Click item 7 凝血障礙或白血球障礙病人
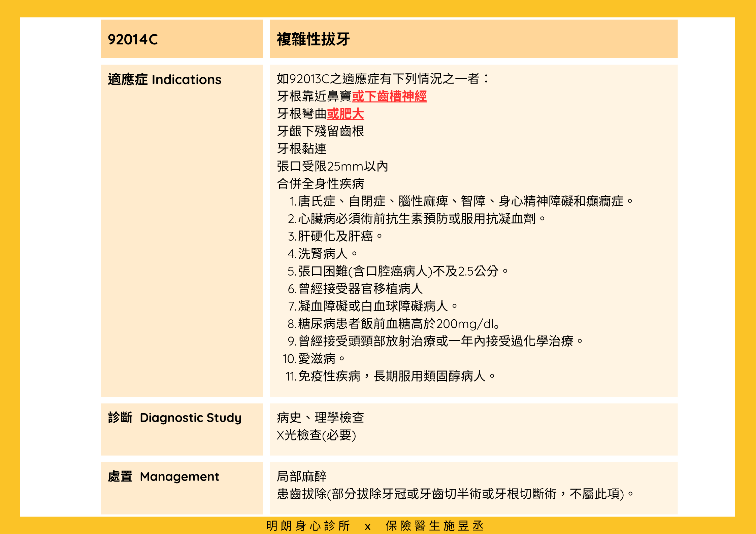 coord(373,306)
